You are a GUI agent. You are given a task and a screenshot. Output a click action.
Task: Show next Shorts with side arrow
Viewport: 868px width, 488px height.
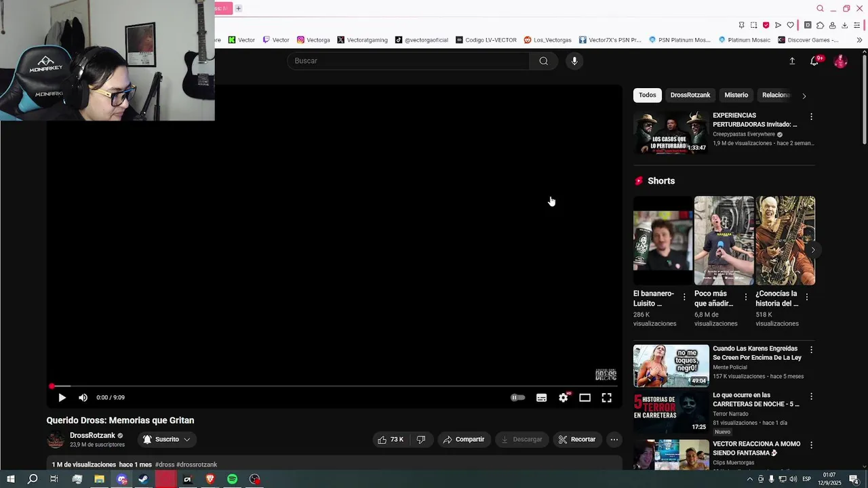813,250
